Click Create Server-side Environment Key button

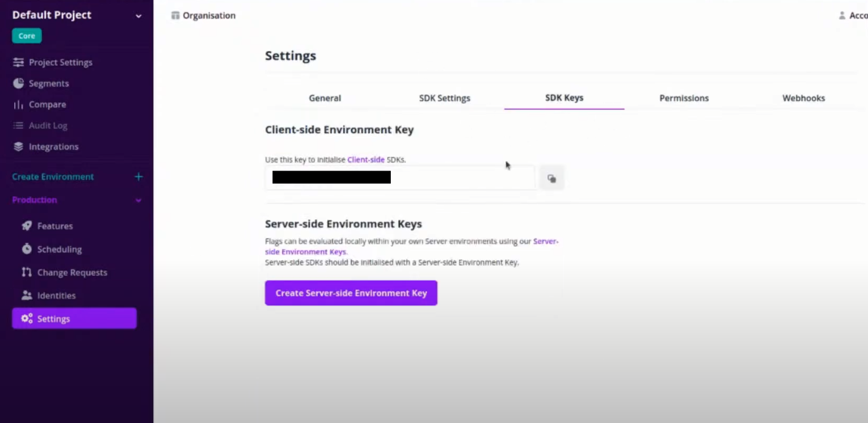coord(351,293)
